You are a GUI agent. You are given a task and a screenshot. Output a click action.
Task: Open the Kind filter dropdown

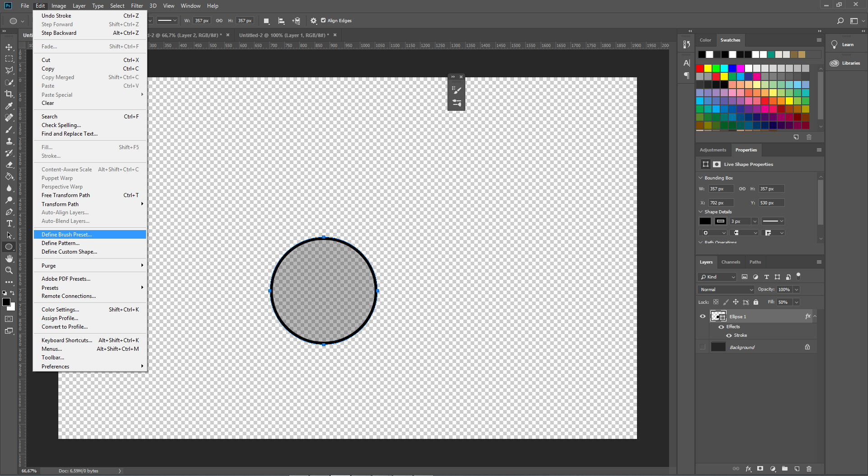(717, 277)
